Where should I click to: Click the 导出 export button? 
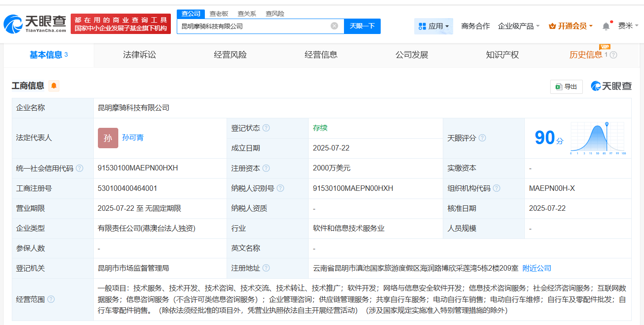(x=567, y=87)
